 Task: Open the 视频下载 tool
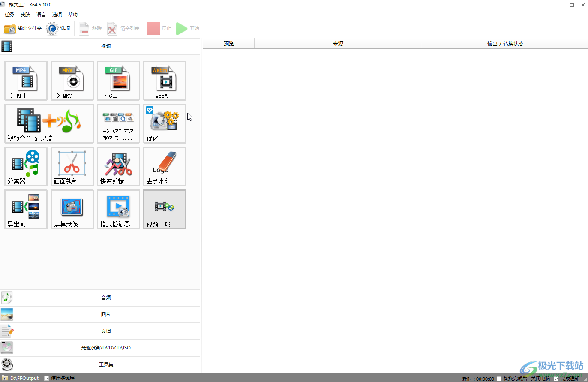tap(165, 210)
